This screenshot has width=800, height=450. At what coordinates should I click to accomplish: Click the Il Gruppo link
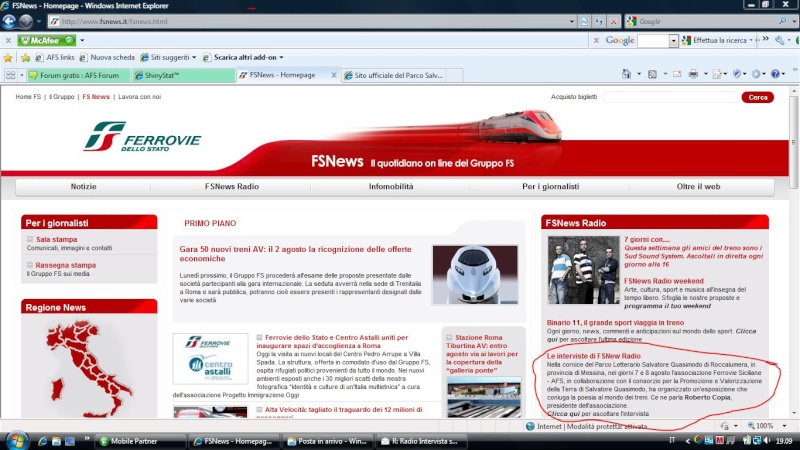tap(62, 96)
